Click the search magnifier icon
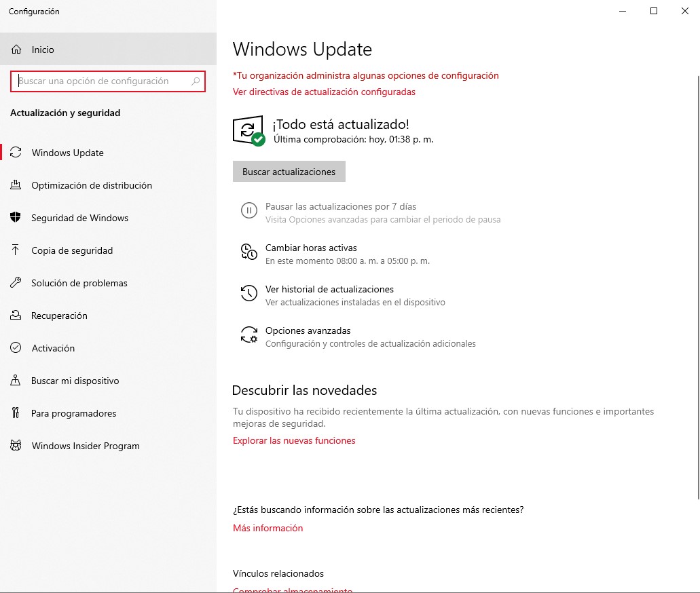Image resolution: width=700 pixels, height=593 pixels. click(x=196, y=81)
